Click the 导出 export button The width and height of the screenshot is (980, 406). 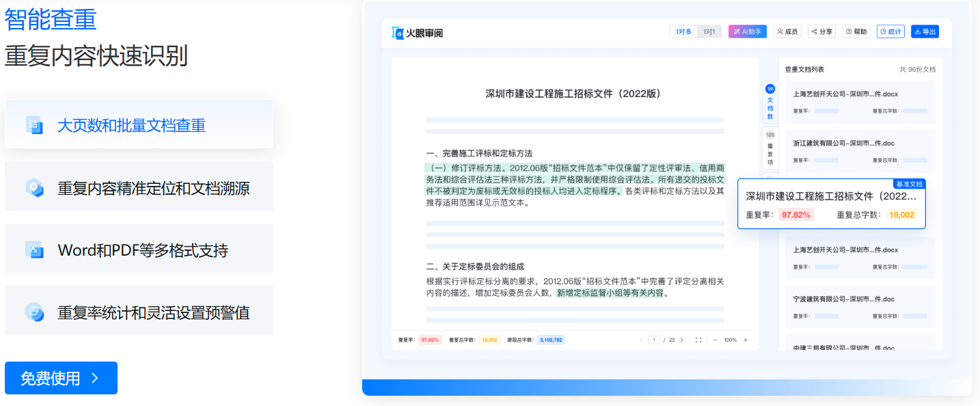click(925, 31)
